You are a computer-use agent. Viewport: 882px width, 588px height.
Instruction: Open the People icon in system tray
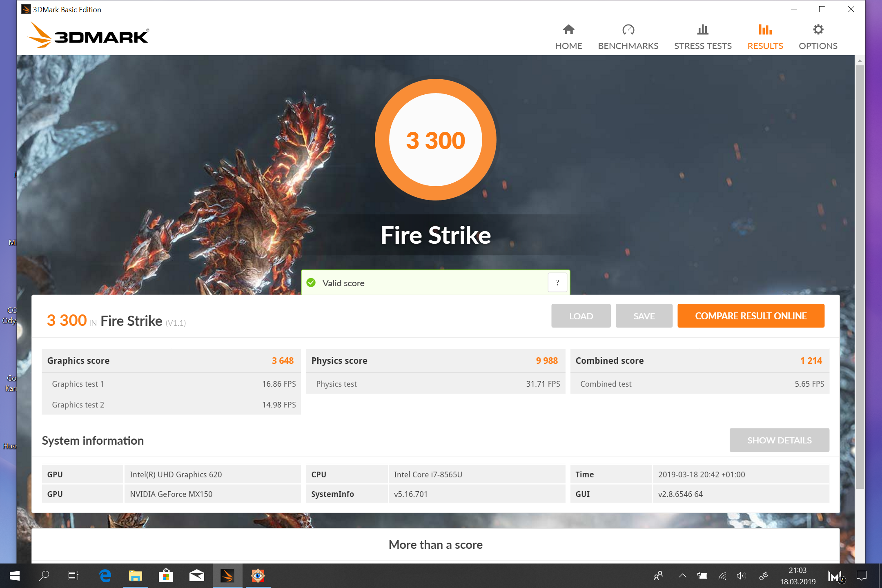[658, 576]
